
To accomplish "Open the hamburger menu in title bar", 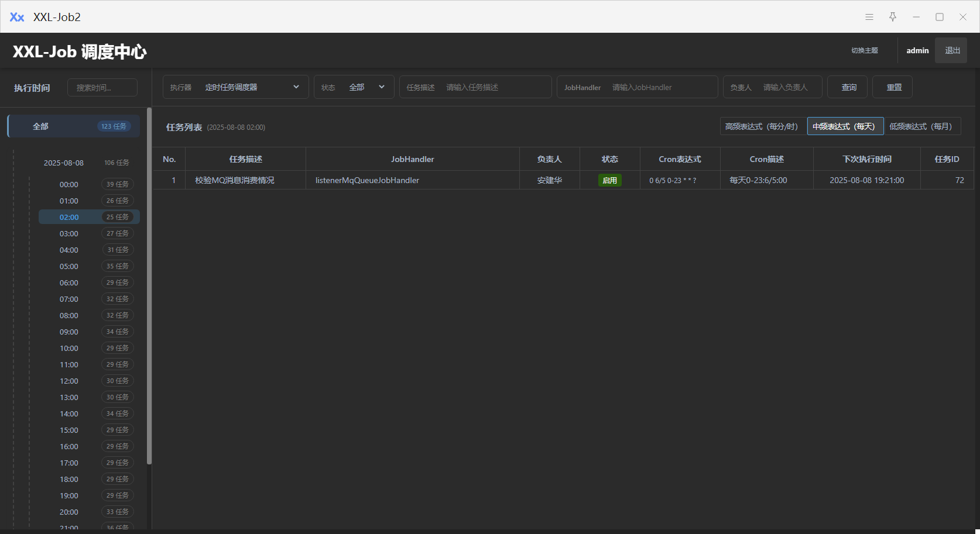I will tap(869, 17).
